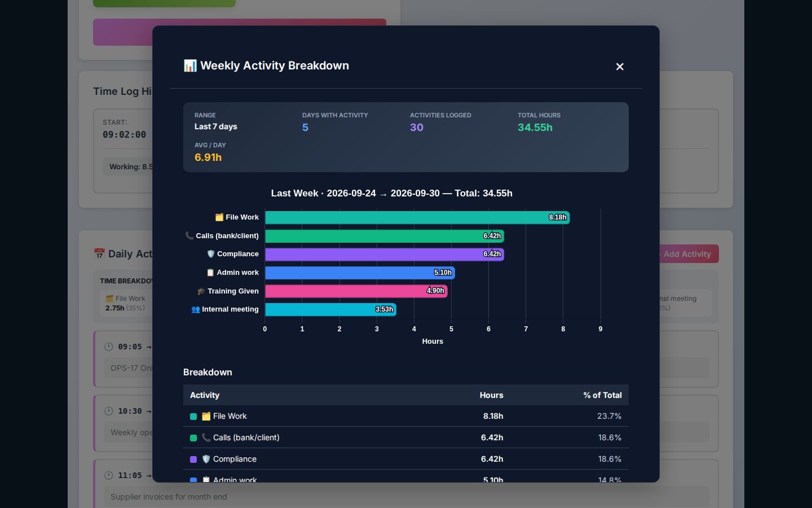812x508 pixels.
Task: Click the 6.91h average per day value
Action: (208, 157)
